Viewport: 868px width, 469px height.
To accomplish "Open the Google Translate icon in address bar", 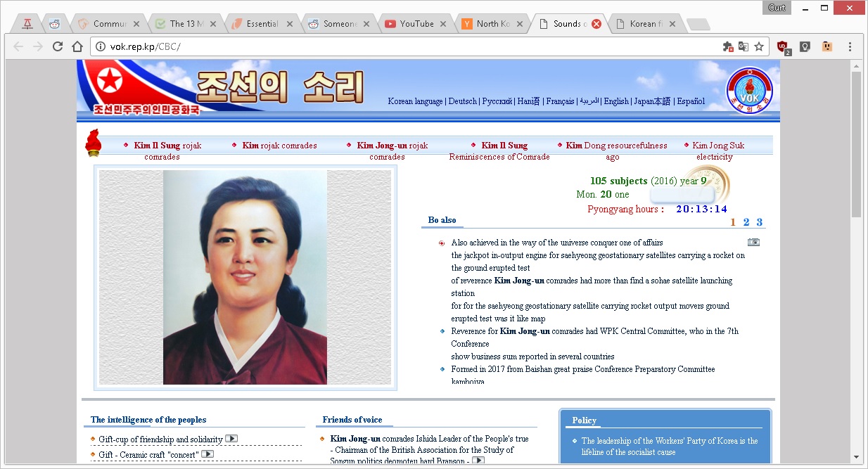I will tap(743, 46).
